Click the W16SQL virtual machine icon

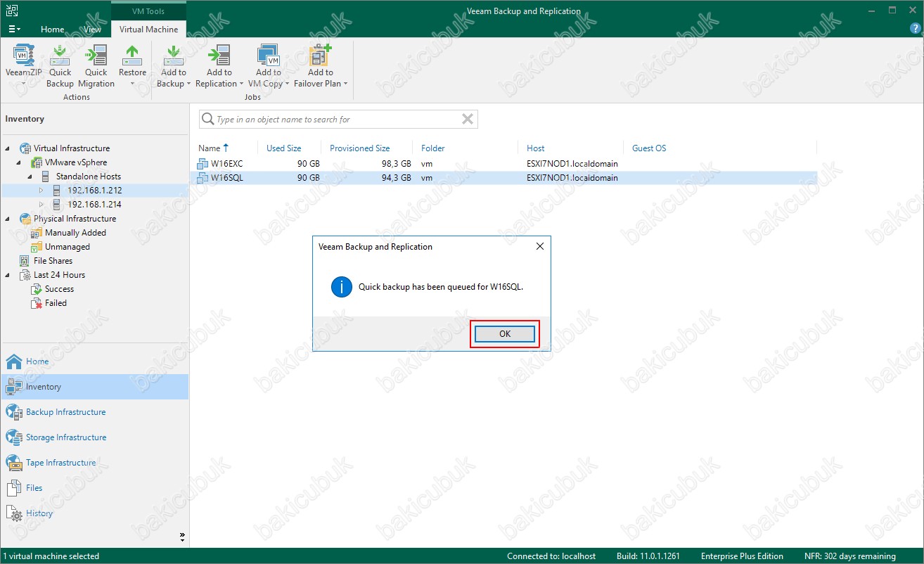pyautogui.click(x=203, y=178)
